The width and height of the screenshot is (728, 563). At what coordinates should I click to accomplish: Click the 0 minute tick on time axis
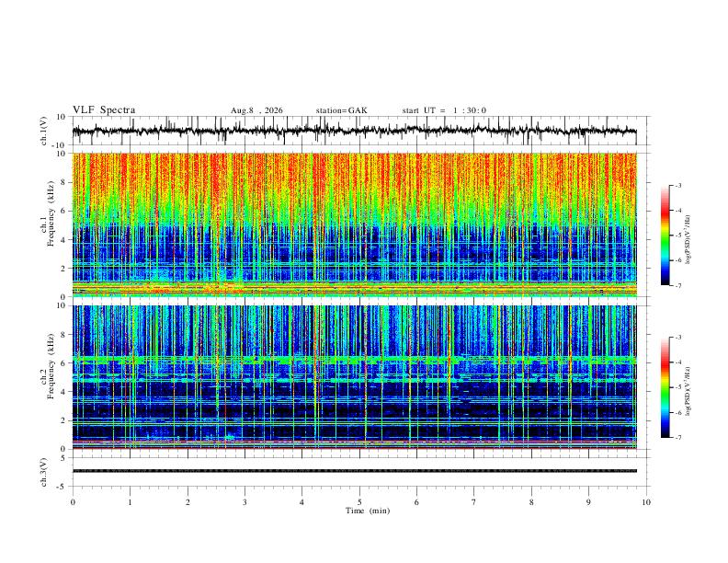click(x=73, y=502)
